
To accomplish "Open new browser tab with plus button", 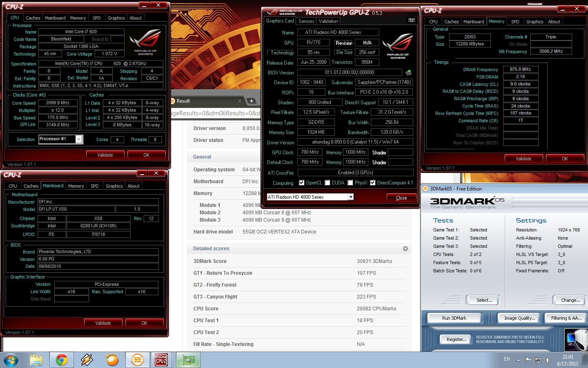I will (x=252, y=101).
